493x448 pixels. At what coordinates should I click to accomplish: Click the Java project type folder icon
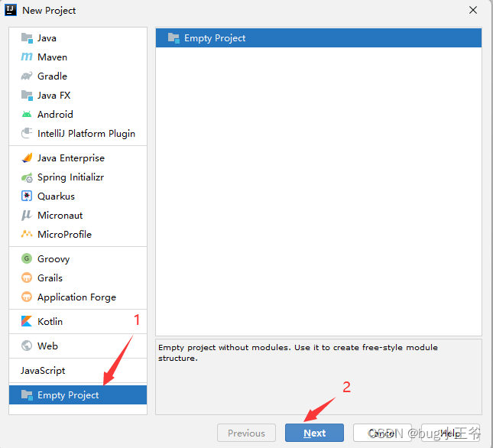tap(27, 38)
